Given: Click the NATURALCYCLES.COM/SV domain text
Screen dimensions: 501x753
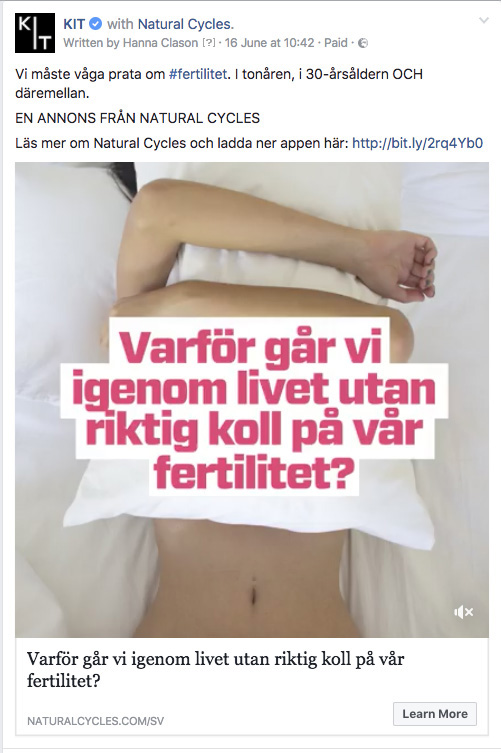Looking at the screenshot, I should point(96,721).
